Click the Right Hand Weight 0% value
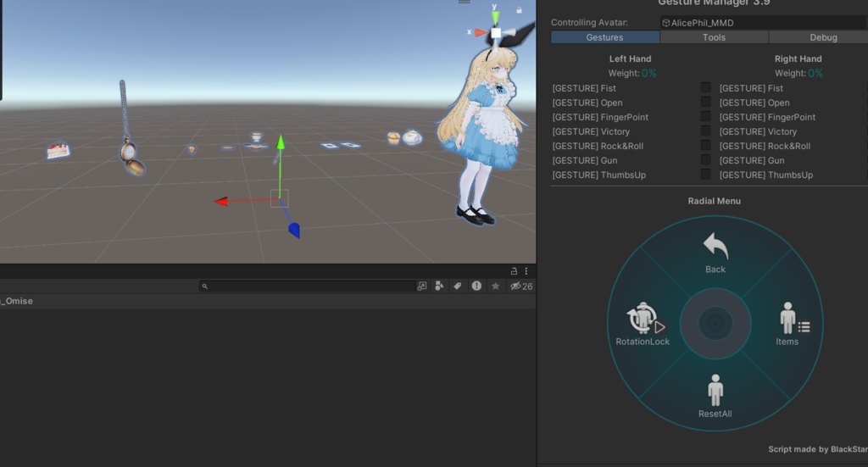Image resolution: width=868 pixels, height=467 pixels. pos(815,73)
